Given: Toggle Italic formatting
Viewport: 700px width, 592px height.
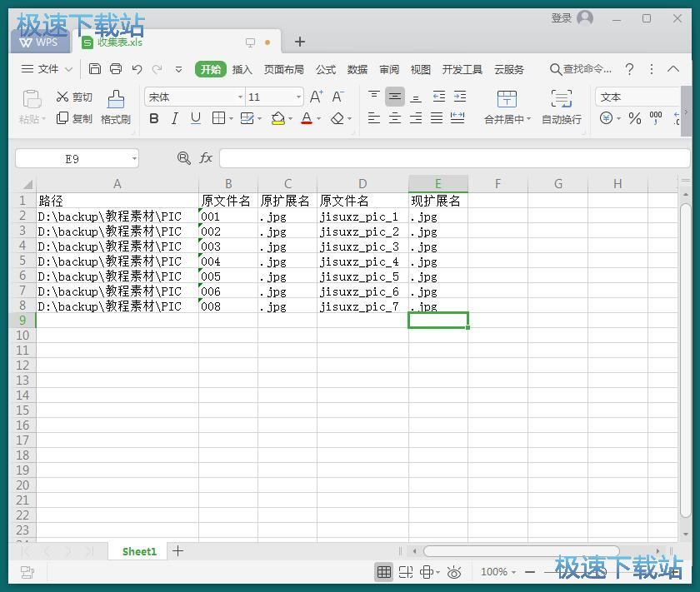Looking at the screenshot, I should tap(174, 119).
